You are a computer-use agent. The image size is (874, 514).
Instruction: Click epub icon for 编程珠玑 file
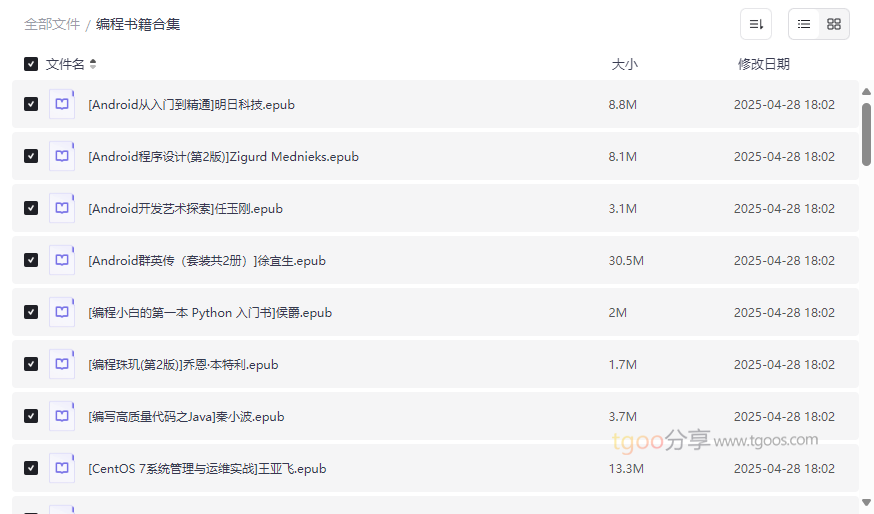tap(62, 364)
